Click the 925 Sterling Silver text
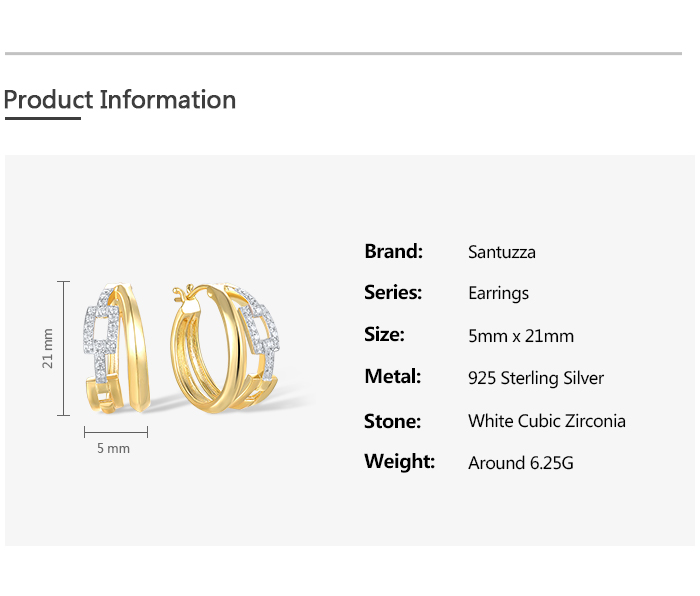The image size is (700, 596). click(x=536, y=378)
